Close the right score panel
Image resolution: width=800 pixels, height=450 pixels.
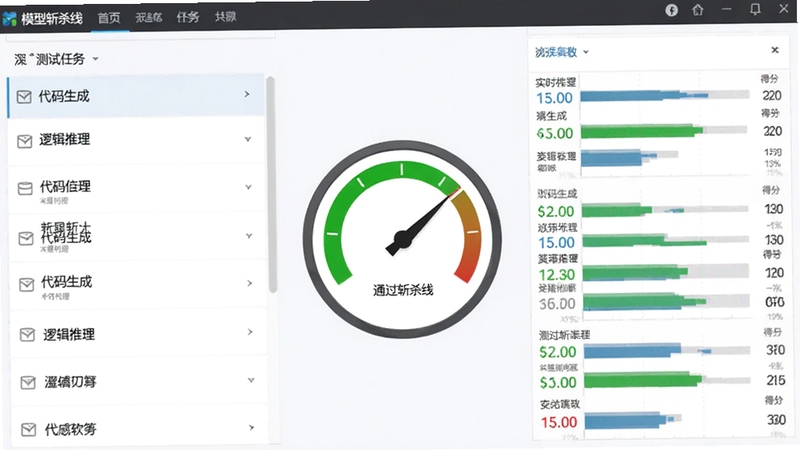click(x=775, y=50)
